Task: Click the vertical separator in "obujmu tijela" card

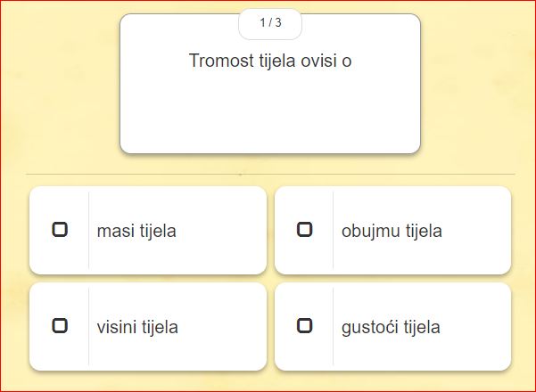Action: pyautogui.click(x=334, y=230)
